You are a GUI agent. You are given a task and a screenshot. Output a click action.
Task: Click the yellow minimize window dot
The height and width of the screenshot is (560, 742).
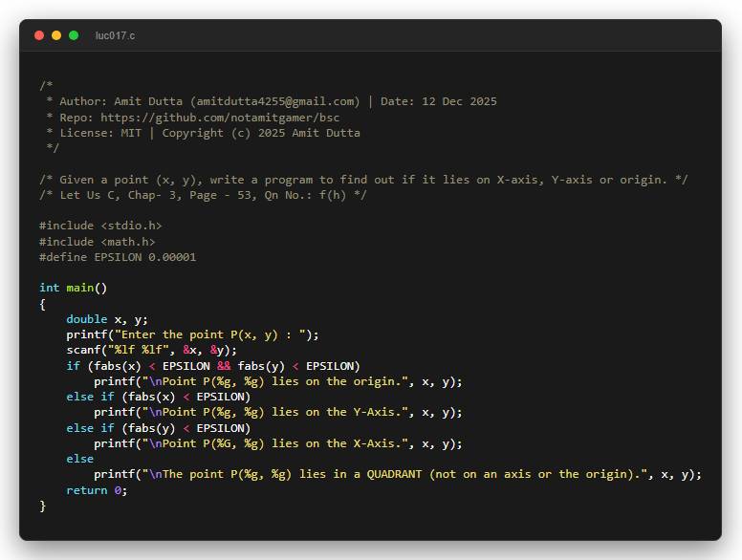[x=56, y=35]
